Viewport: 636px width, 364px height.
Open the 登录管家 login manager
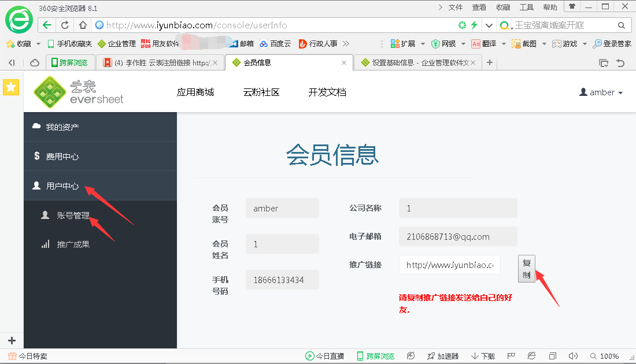[x=612, y=44]
